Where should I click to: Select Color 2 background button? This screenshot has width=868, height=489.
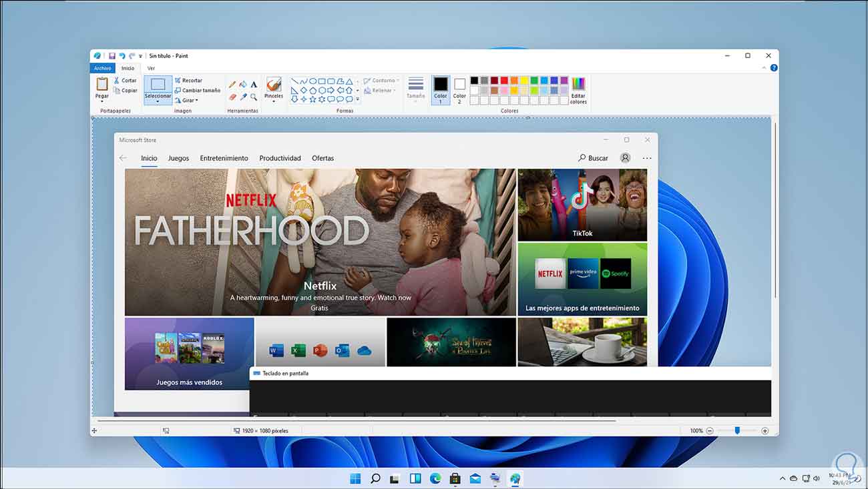[x=459, y=90]
